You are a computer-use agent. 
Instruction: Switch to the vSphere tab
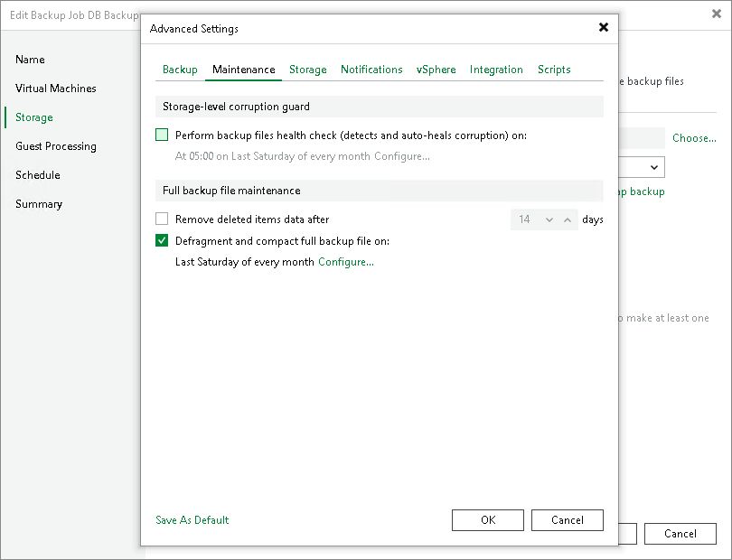coord(436,70)
